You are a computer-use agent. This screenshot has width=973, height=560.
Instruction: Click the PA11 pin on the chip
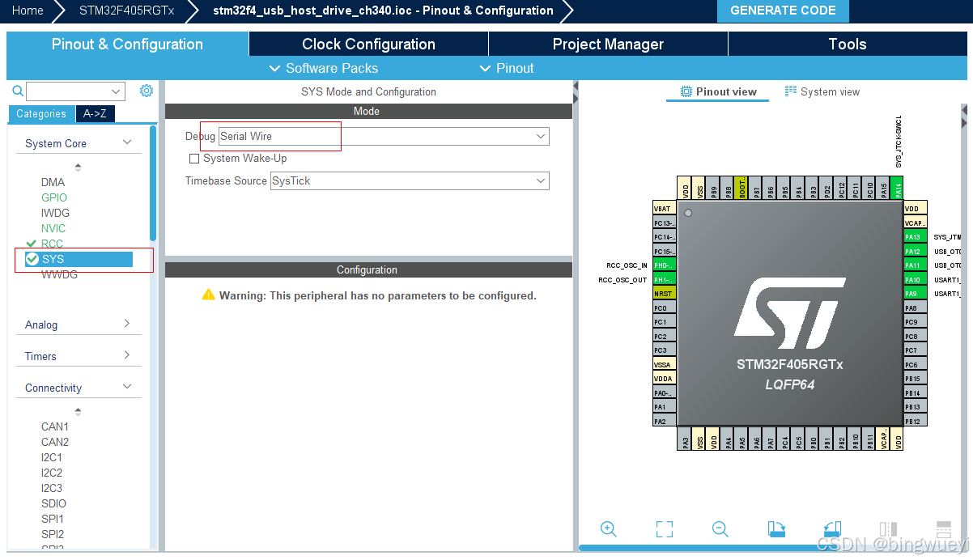pyautogui.click(x=915, y=265)
